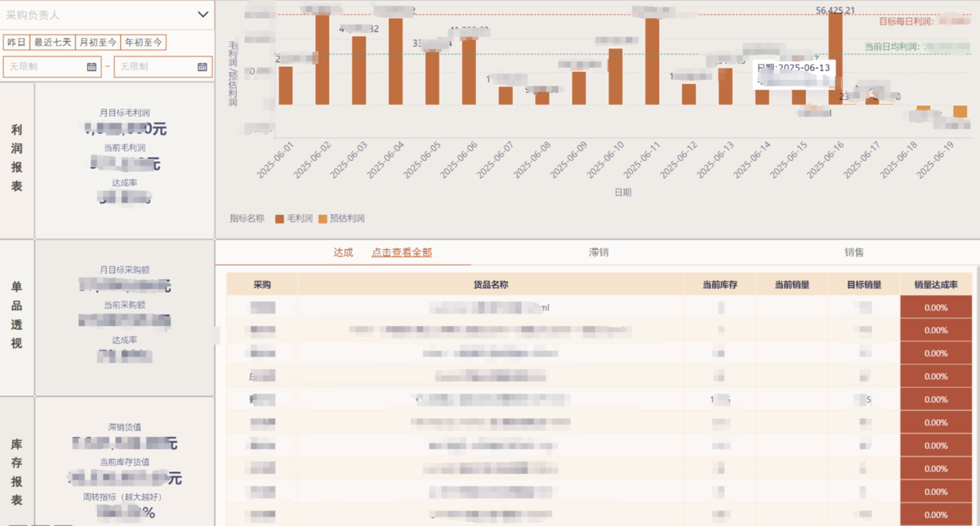Select the 达成 tab
The image size is (980, 526).
click(343, 252)
